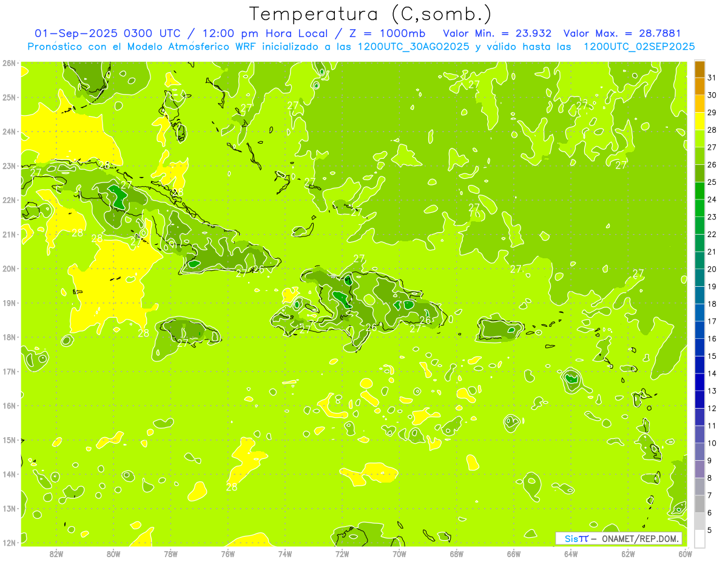Image resolution: width=728 pixels, height=562 pixels.
Task: Click the "13" label on the color bar
Action: (x=712, y=391)
